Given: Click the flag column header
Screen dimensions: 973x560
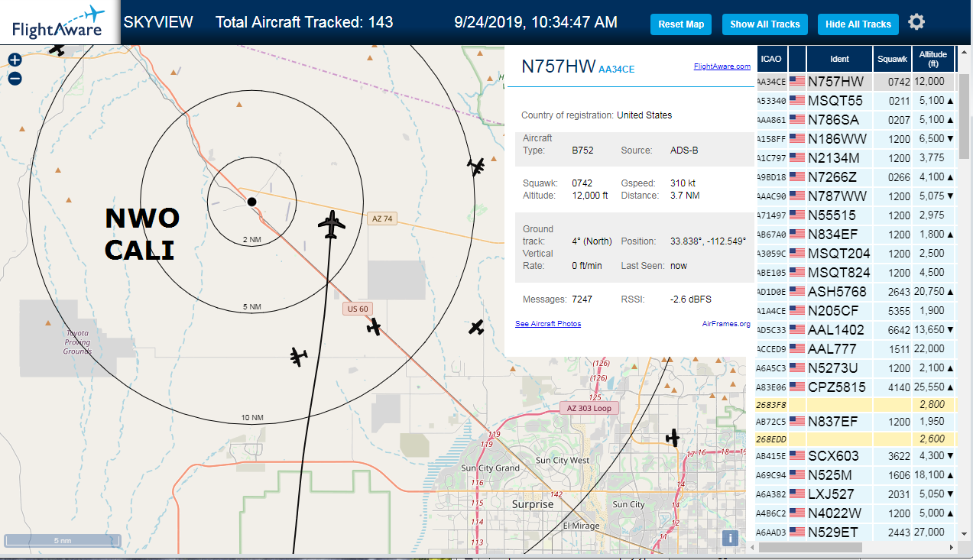Looking at the screenshot, I should [797, 59].
